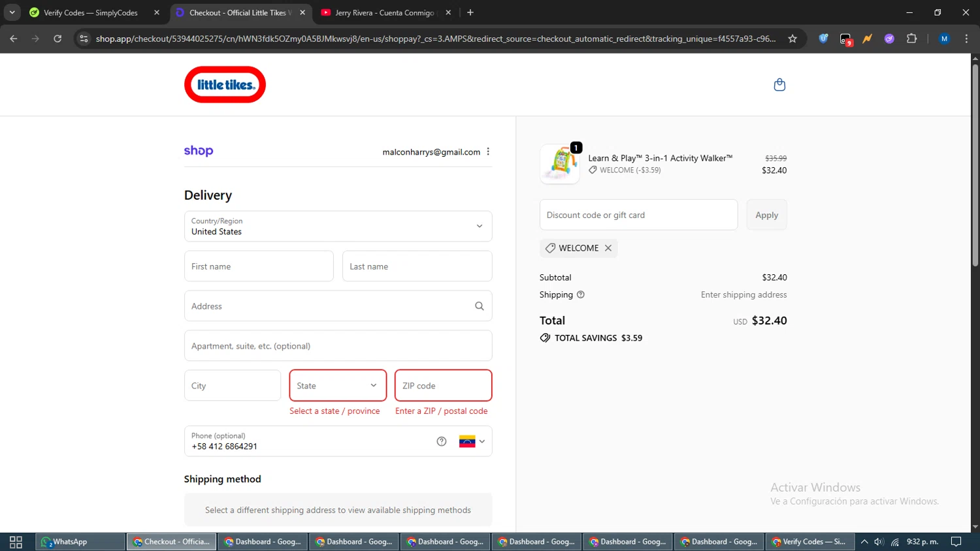The height and width of the screenshot is (551, 980).
Task: Click the malconharrys@gmail.com email text
Action: point(431,152)
